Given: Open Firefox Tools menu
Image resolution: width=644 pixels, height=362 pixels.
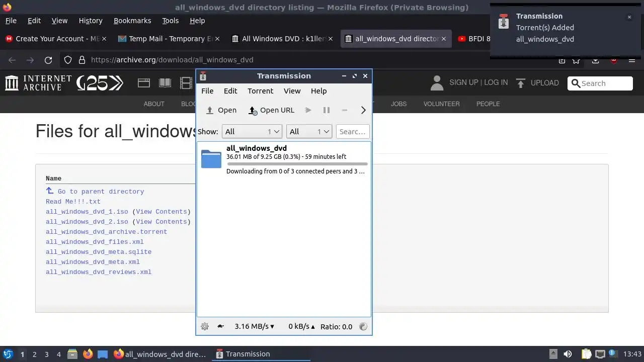Looking at the screenshot, I should click(x=171, y=21).
